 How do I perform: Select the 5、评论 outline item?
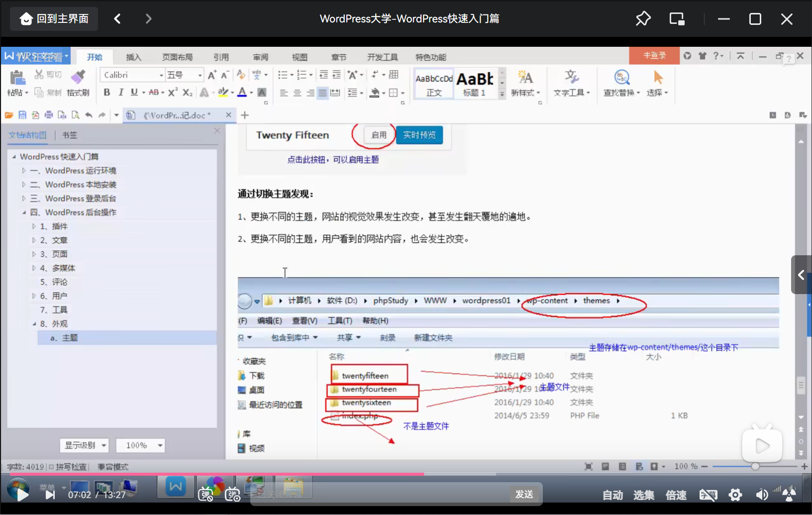coord(54,282)
